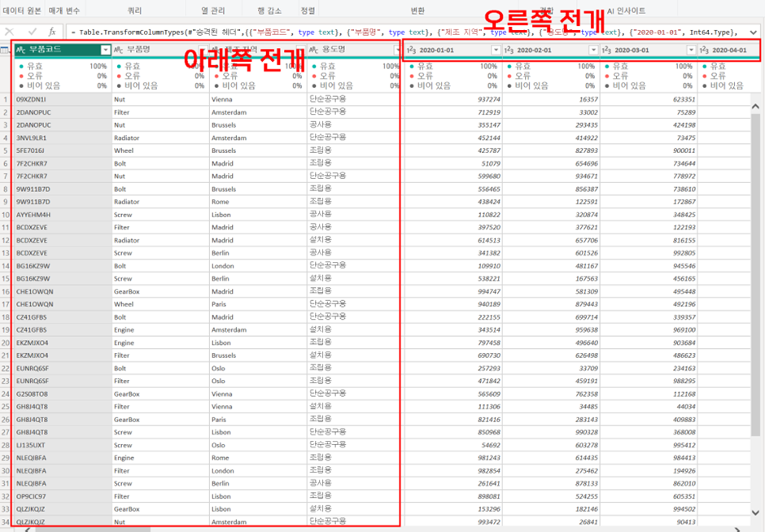The width and height of the screenshot is (765, 532).
Task: Open the 2020-01-01 column filter dropdown
Action: coord(496,50)
